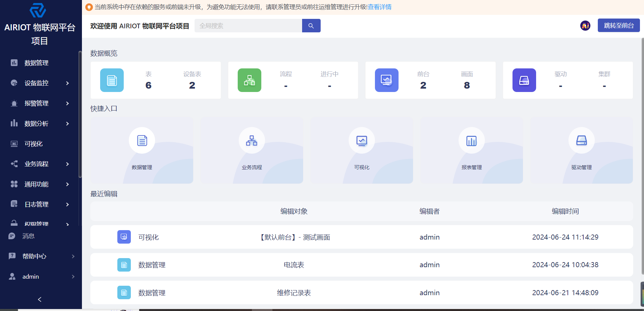Expand the 报警管理 submenu arrow

click(67, 103)
